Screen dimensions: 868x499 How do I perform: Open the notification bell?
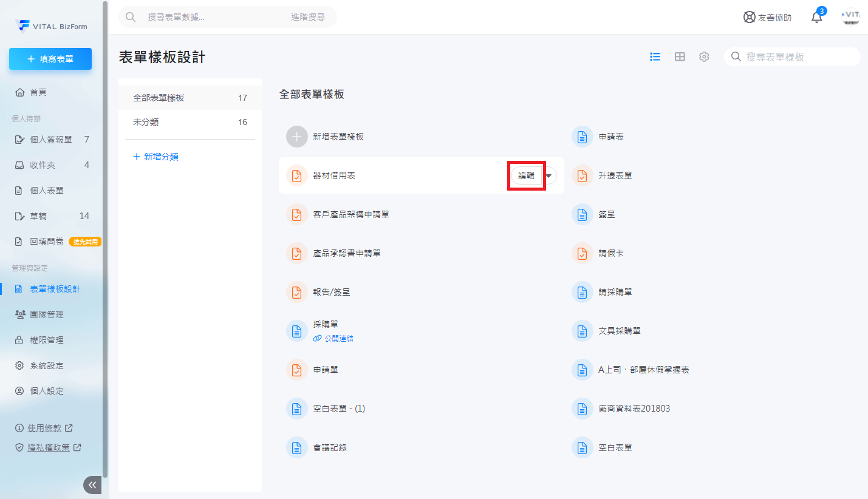pos(816,18)
